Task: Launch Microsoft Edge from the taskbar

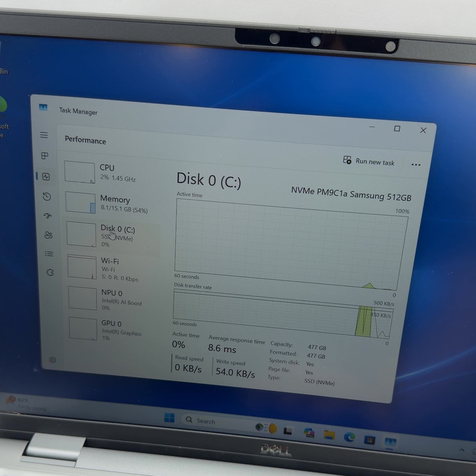Action: coord(349,437)
